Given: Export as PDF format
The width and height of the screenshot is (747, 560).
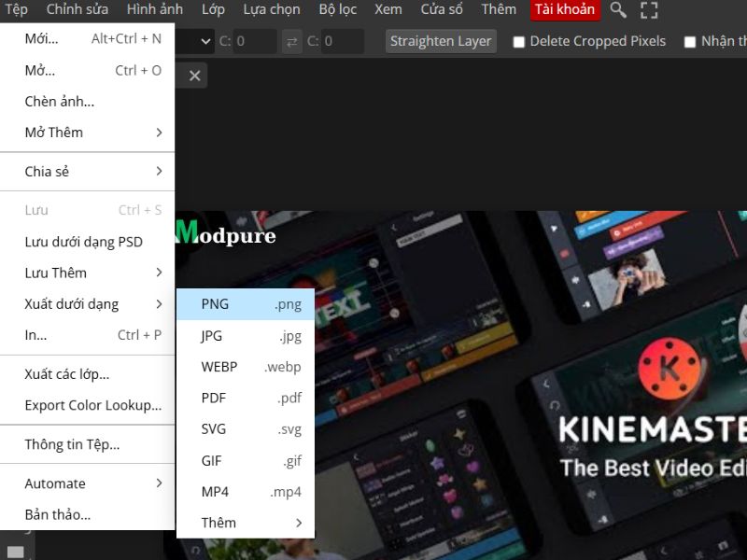Looking at the screenshot, I should [246, 398].
